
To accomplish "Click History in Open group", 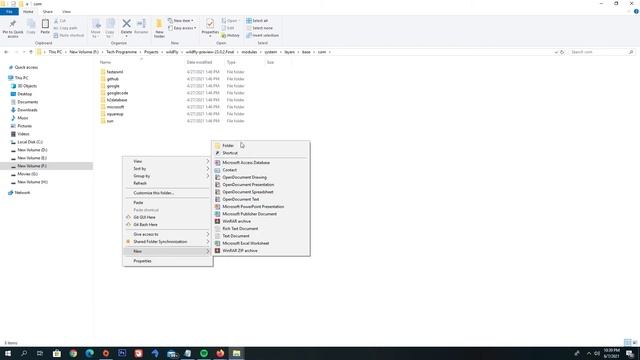I will (x=231, y=36).
